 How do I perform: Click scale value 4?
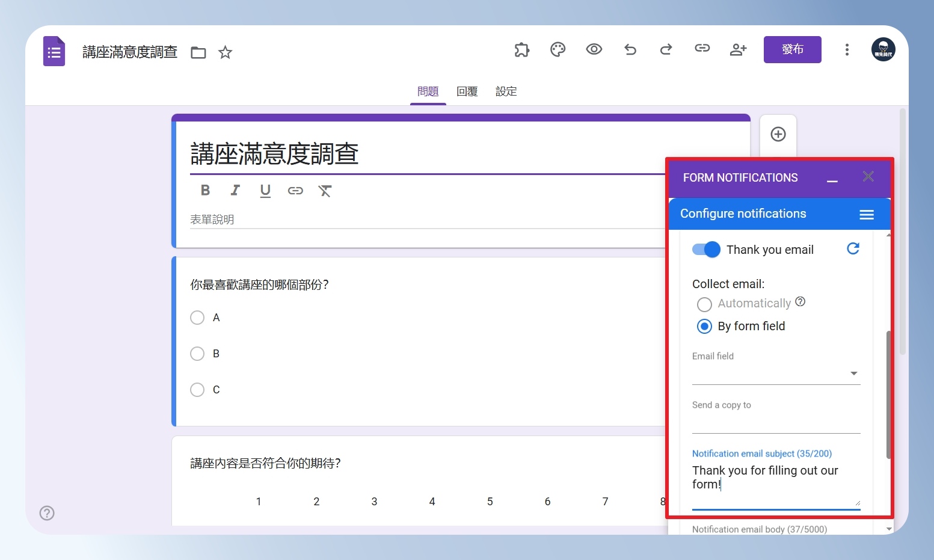[x=432, y=502]
